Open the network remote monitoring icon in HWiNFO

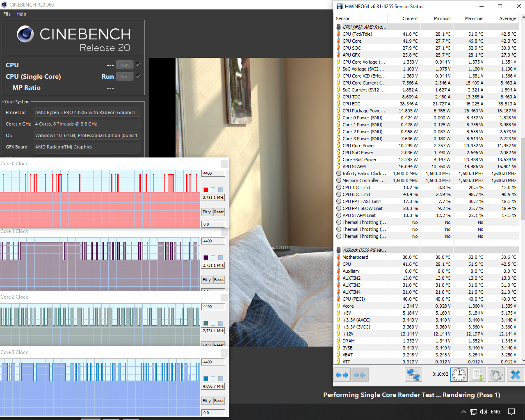coord(413,375)
